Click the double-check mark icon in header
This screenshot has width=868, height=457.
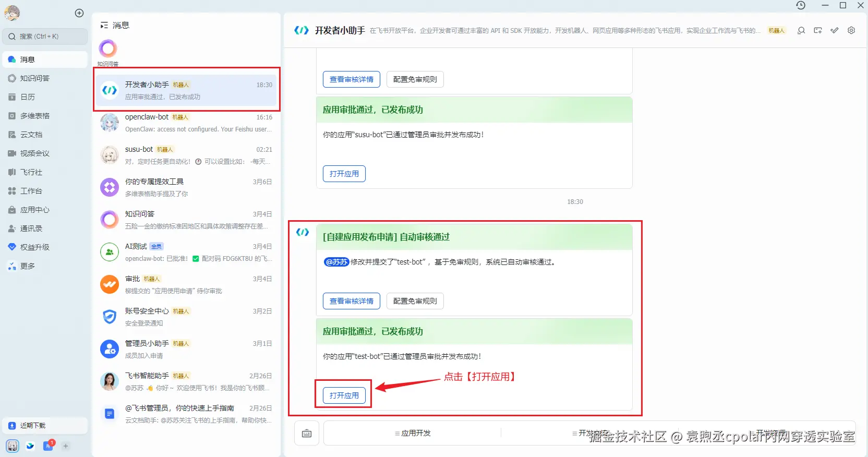click(835, 30)
